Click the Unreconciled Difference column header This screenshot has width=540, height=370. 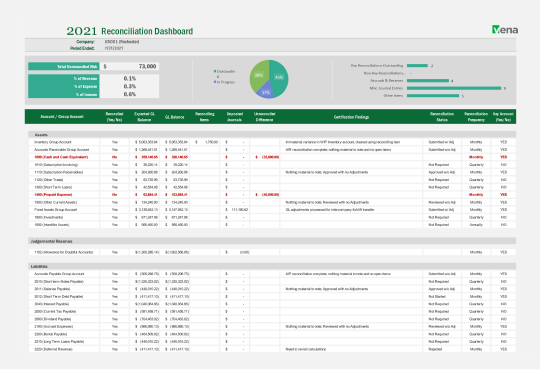(x=264, y=117)
